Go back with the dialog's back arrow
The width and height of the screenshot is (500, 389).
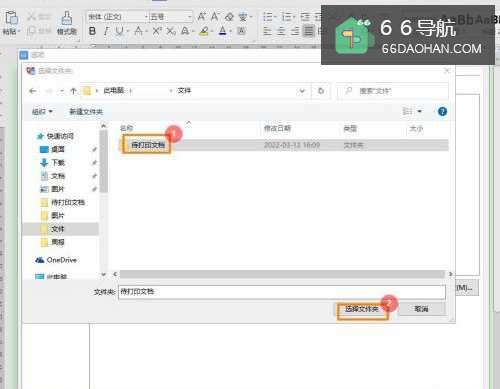coord(32,91)
